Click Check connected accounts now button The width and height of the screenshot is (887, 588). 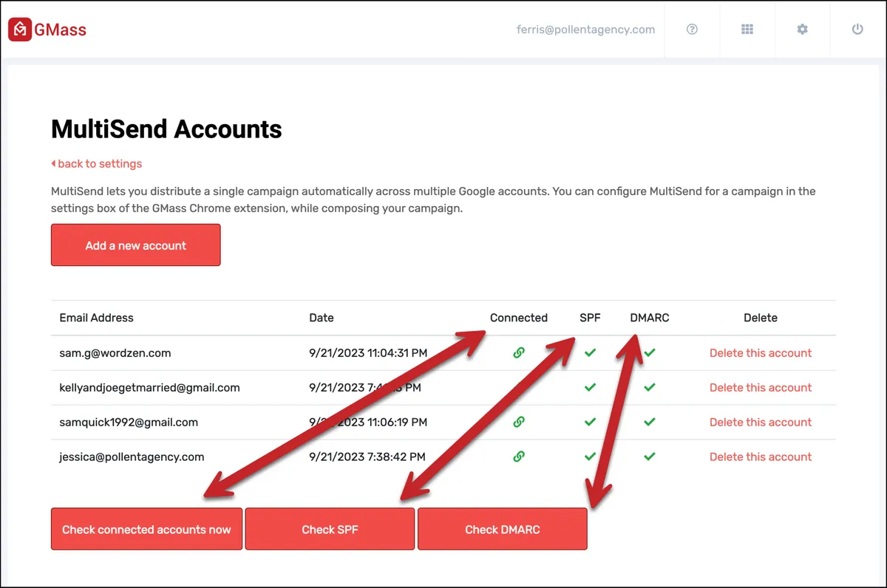point(146,530)
